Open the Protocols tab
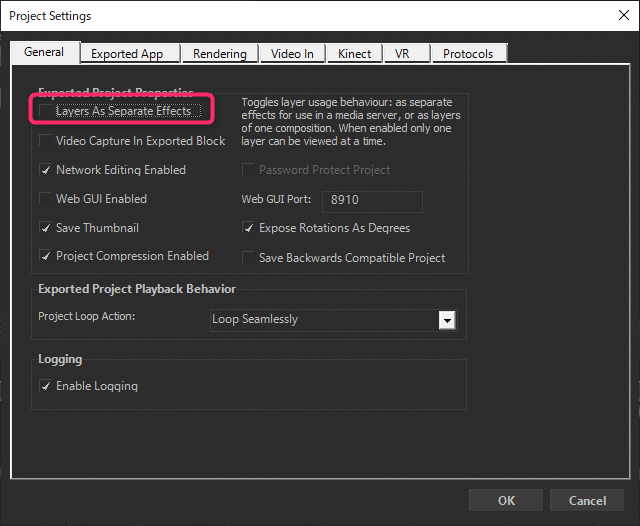640x526 pixels. 469,54
